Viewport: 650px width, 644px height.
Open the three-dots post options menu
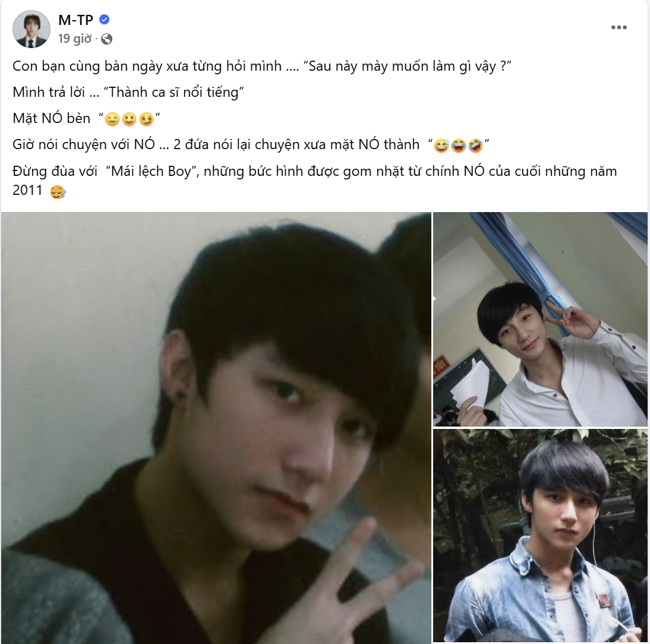(619, 27)
